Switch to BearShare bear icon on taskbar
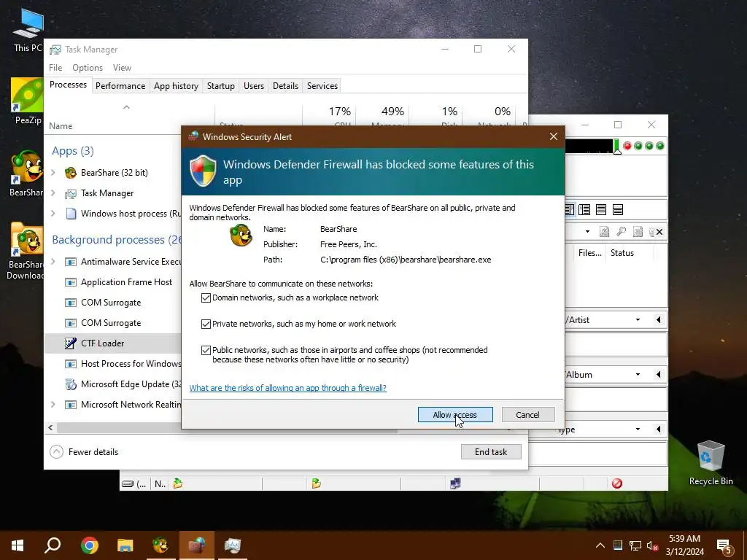The image size is (747, 560). point(160,545)
